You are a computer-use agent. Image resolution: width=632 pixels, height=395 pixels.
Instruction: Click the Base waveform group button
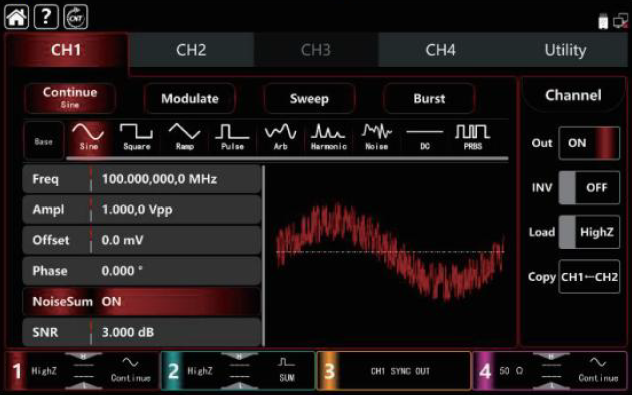tap(44, 141)
